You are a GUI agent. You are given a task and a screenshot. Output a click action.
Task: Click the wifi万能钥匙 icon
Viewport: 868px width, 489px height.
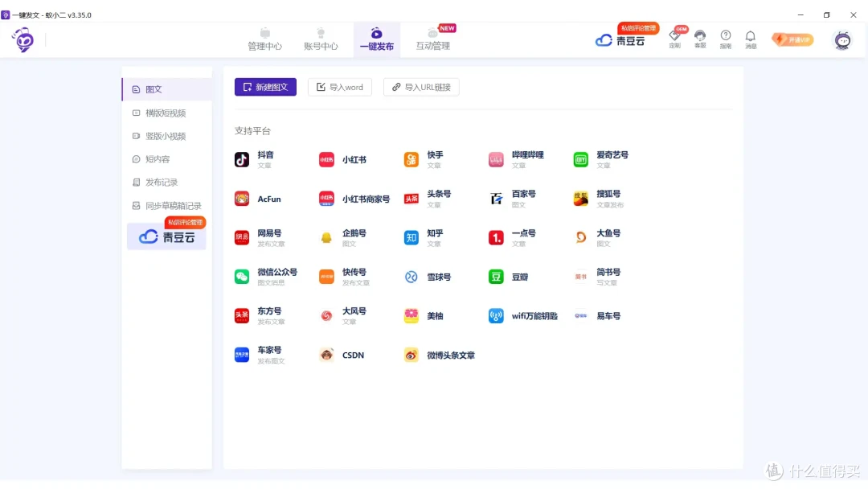tap(495, 315)
